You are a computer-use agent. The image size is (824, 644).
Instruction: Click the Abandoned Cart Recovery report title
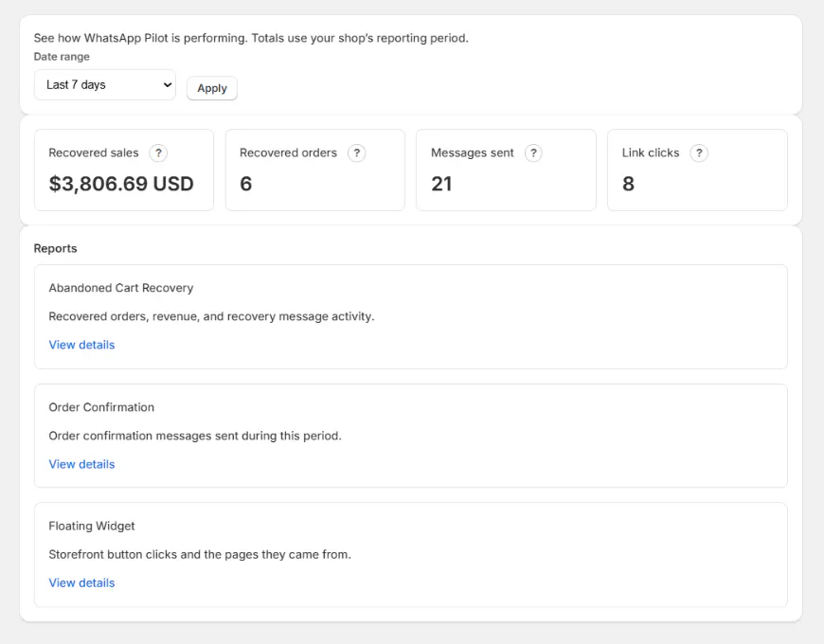point(121,288)
